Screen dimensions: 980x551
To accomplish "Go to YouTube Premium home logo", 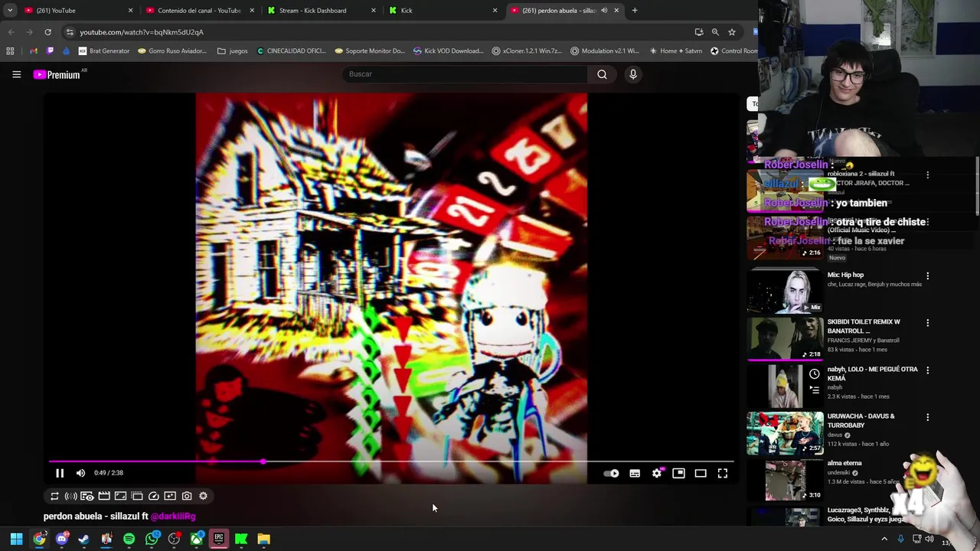I will [57, 74].
